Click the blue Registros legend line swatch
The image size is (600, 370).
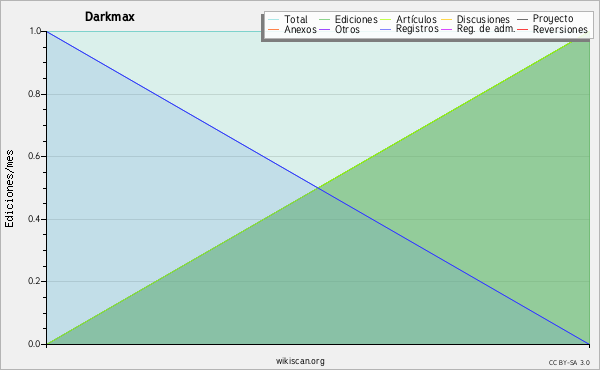coord(386,30)
